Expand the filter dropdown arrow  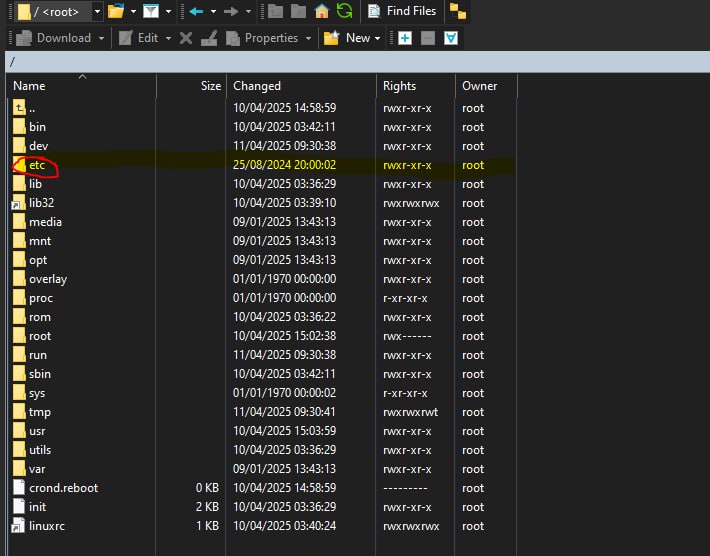click(168, 11)
